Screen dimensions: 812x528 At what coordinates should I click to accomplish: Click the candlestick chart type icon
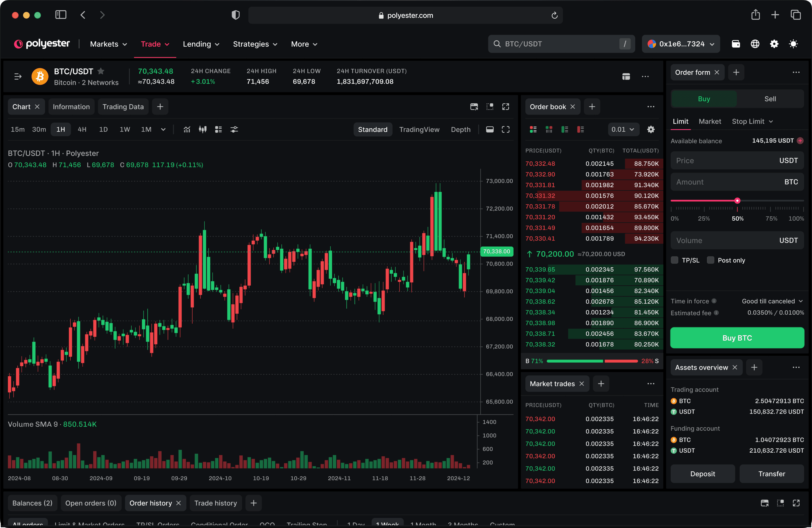[x=203, y=129]
